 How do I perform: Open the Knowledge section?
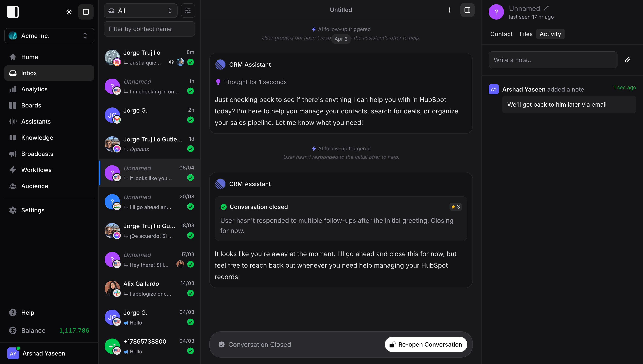click(x=37, y=137)
